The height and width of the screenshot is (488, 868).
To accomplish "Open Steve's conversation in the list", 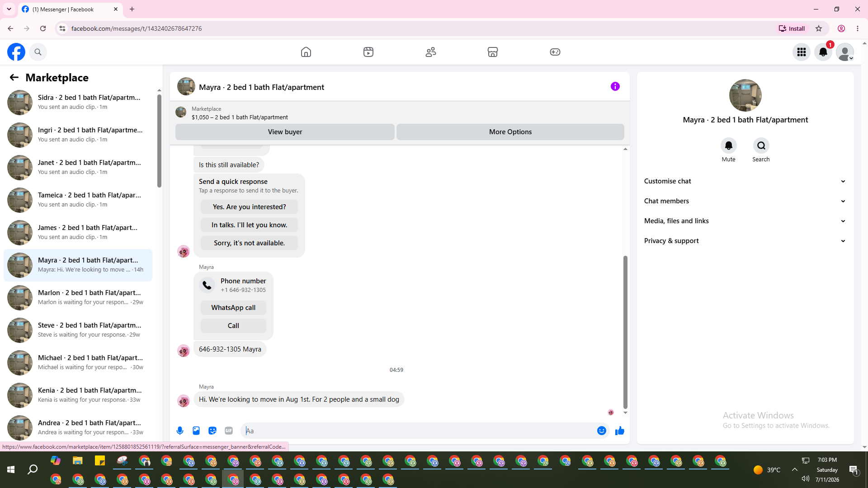I will pyautogui.click(x=78, y=330).
